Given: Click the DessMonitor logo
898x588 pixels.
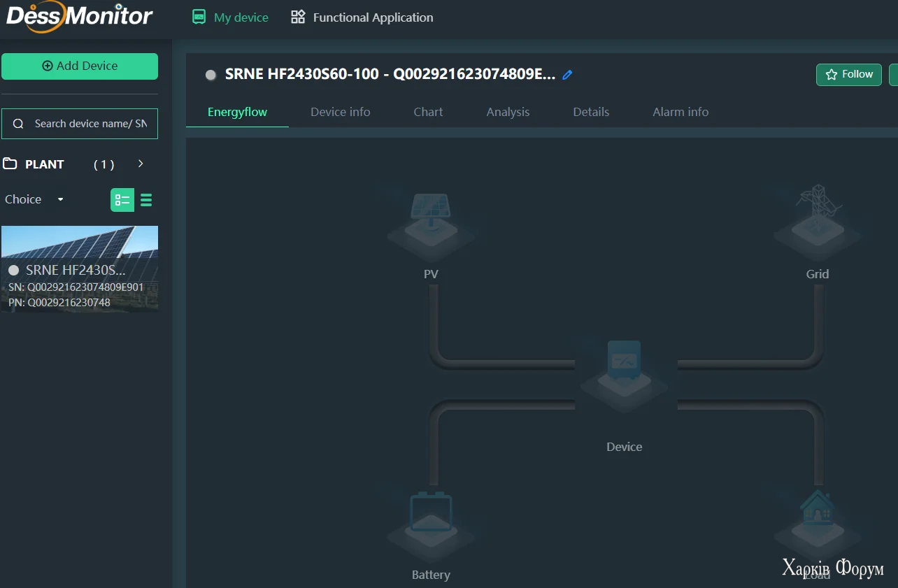Looking at the screenshot, I should [80, 15].
